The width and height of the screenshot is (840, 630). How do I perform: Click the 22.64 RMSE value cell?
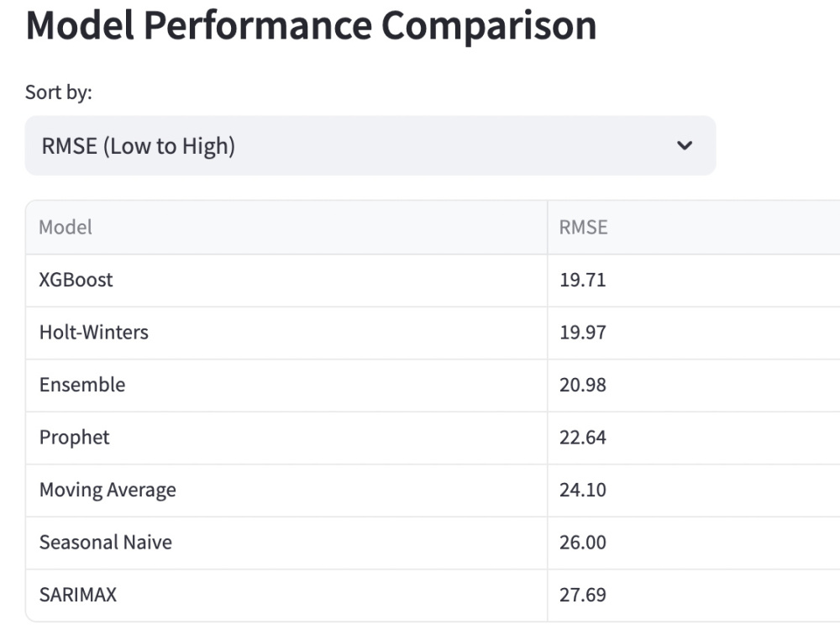click(694, 438)
